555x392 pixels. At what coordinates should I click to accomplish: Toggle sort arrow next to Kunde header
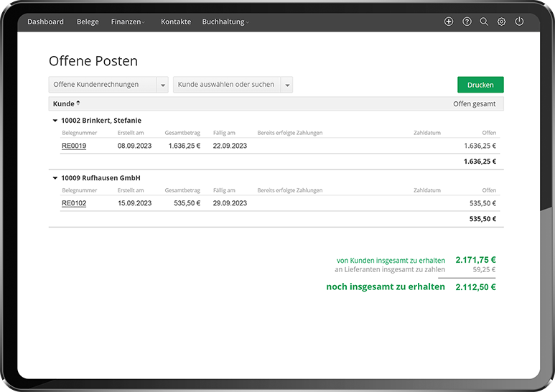(78, 103)
